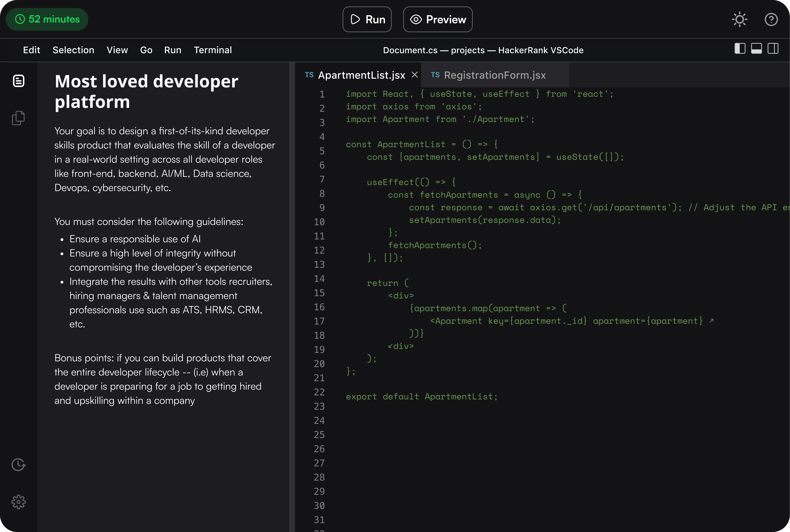
Task: Click the divider between description and editor
Action: click(292, 295)
